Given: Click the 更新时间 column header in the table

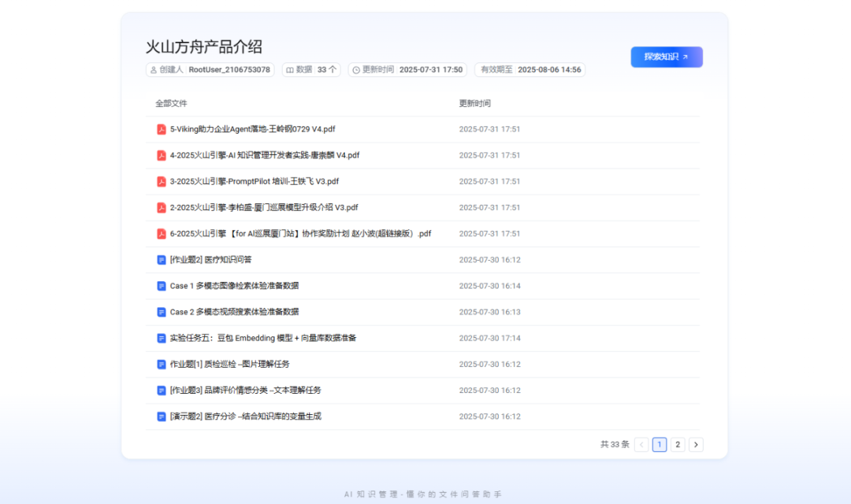Looking at the screenshot, I should [475, 103].
